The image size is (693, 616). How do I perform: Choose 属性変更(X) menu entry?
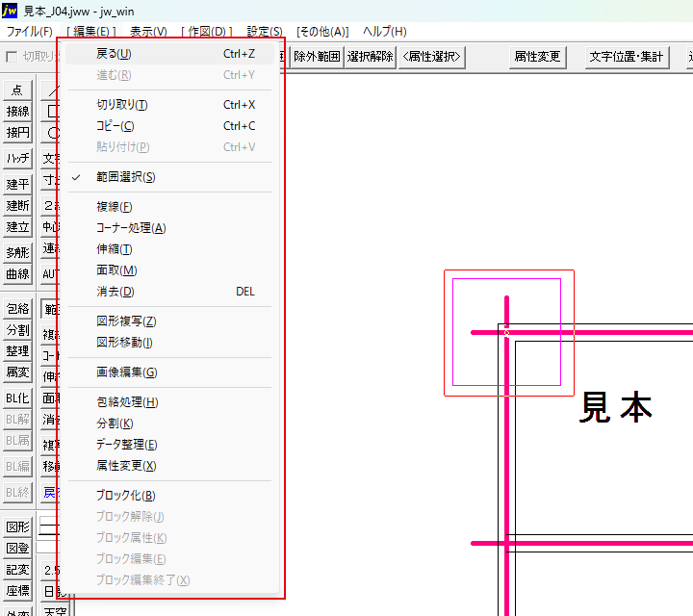169,466
